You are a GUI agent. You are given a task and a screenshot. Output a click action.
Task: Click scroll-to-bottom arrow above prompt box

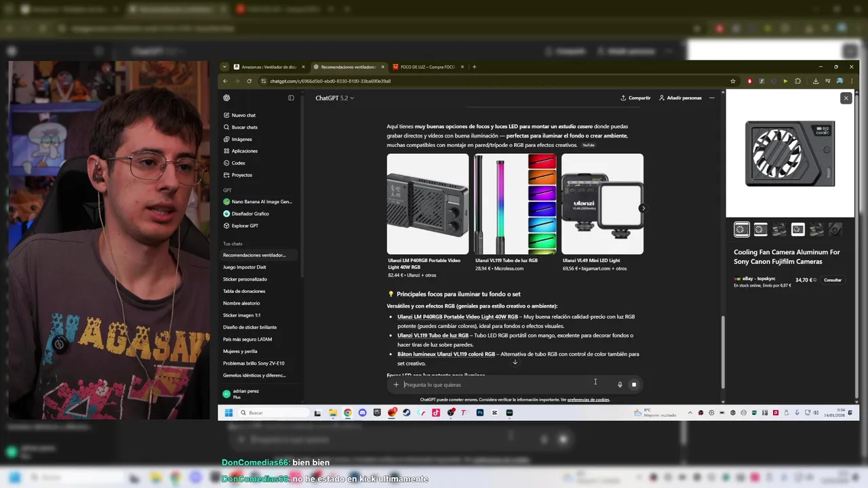click(x=515, y=362)
